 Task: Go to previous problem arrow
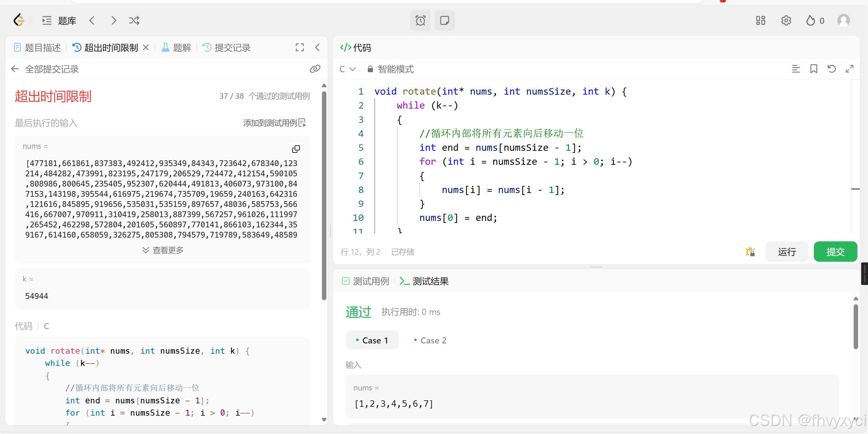tap(92, 21)
